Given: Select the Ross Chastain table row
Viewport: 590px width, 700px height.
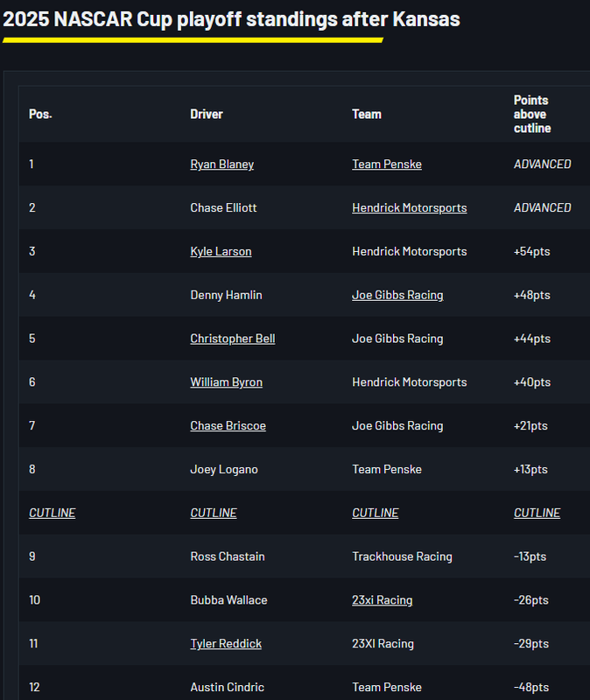Looking at the screenshot, I should point(304,556).
